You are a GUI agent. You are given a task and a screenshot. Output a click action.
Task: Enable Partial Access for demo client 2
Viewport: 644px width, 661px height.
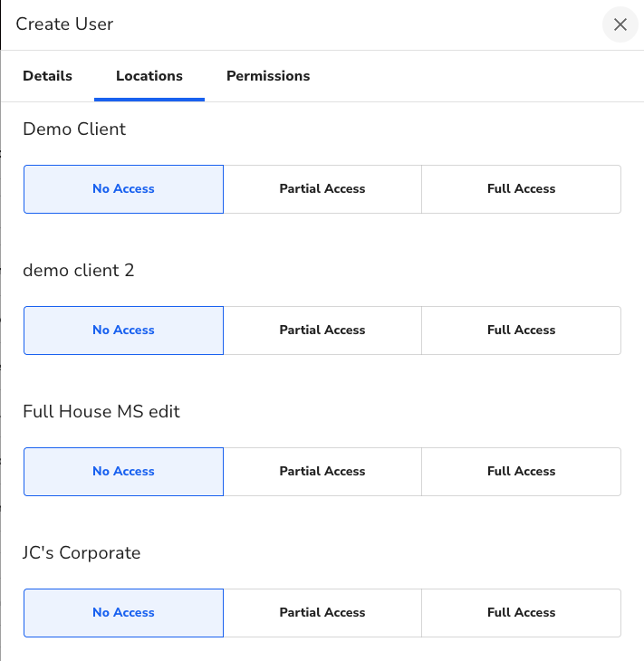point(322,330)
